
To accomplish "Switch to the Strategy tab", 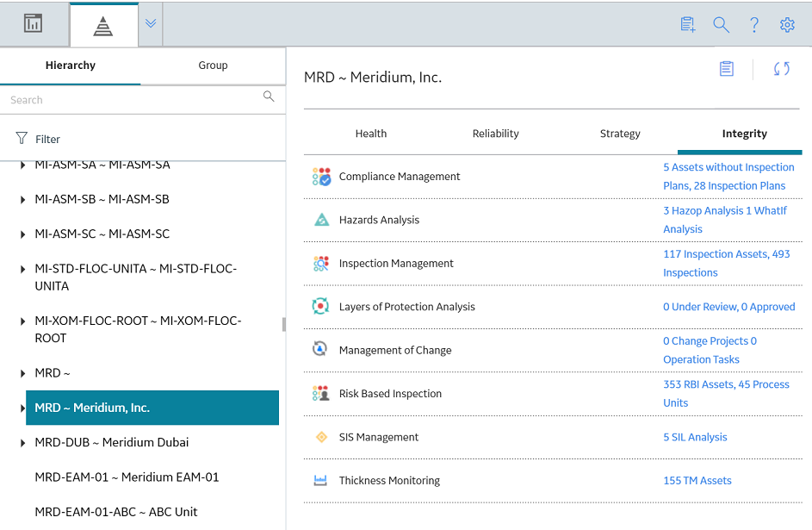I will 620,134.
